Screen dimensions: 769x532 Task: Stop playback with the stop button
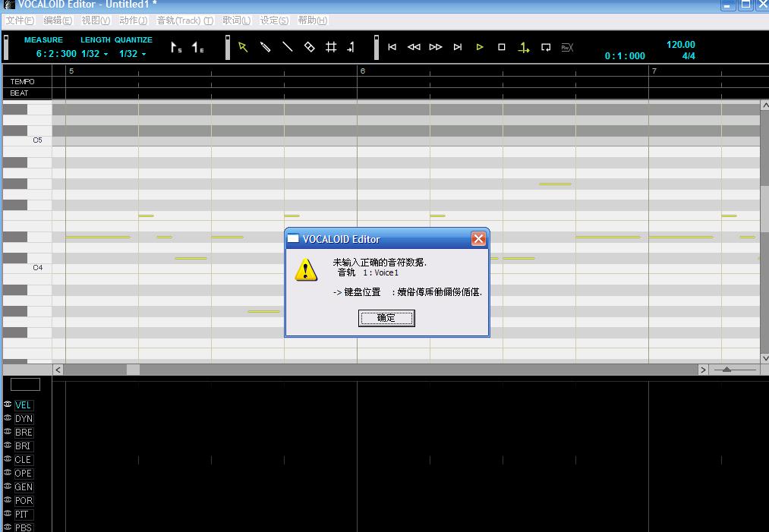[501, 47]
